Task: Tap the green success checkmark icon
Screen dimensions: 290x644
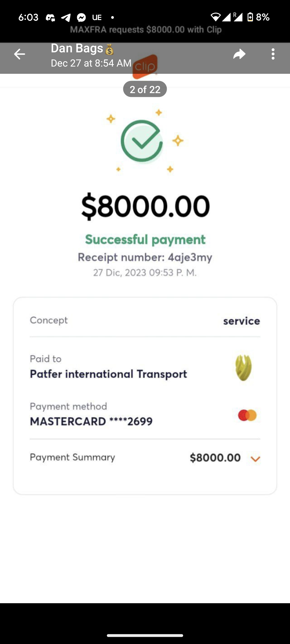Action: click(x=142, y=141)
